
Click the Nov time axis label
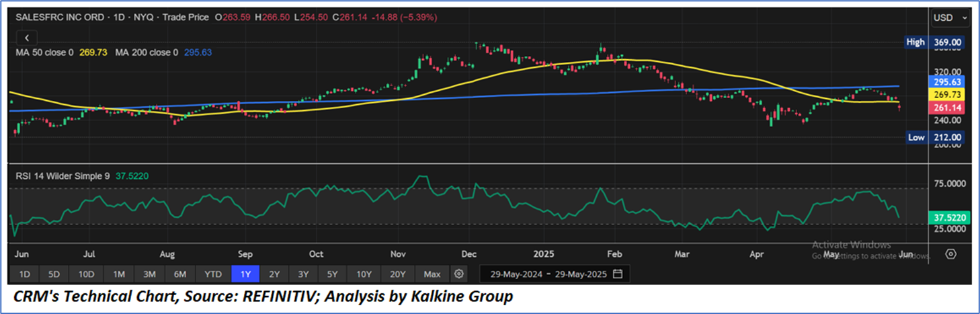click(398, 254)
